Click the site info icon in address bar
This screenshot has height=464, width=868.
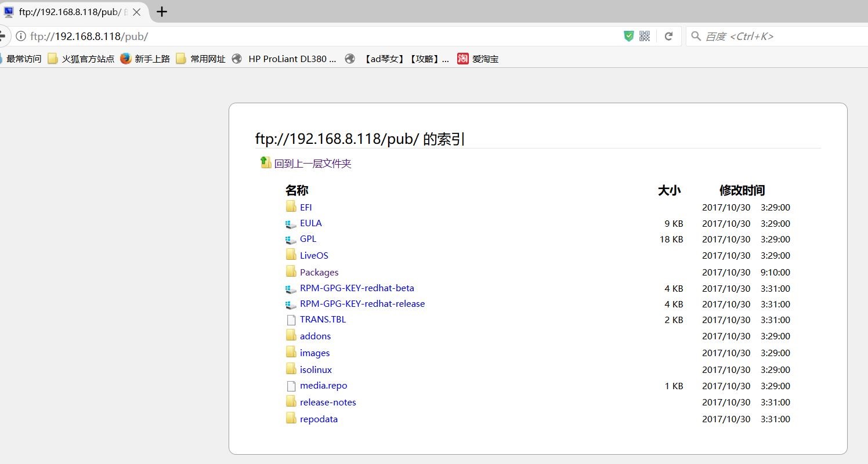(21, 36)
